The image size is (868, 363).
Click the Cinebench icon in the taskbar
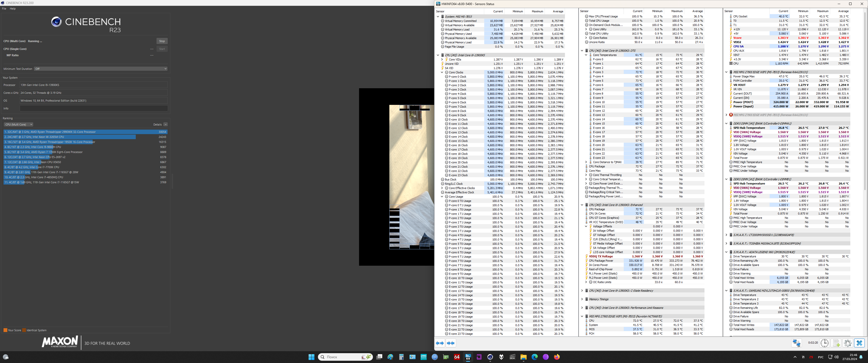coord(490,357)
